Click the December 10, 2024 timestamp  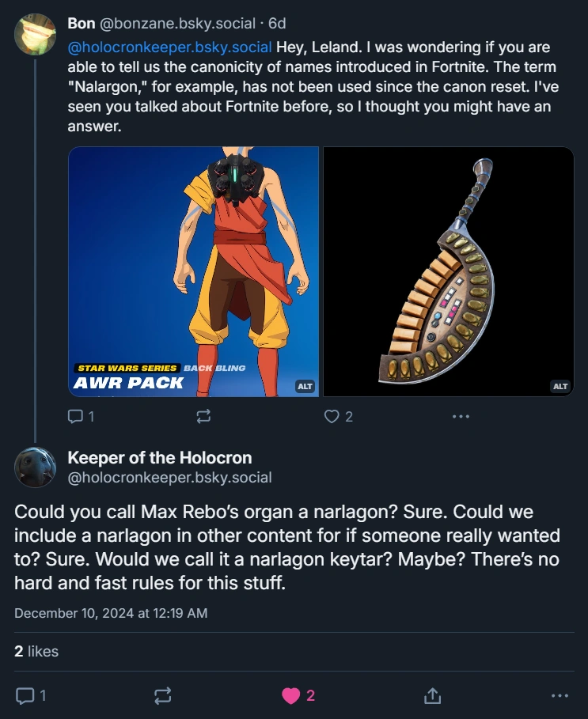tap(111, 612)
